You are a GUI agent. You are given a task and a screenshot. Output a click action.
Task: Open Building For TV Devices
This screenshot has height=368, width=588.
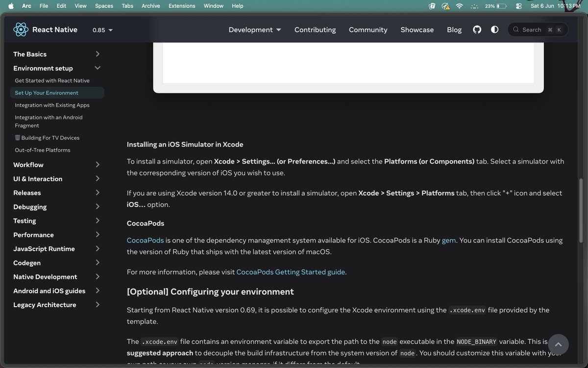47,138
